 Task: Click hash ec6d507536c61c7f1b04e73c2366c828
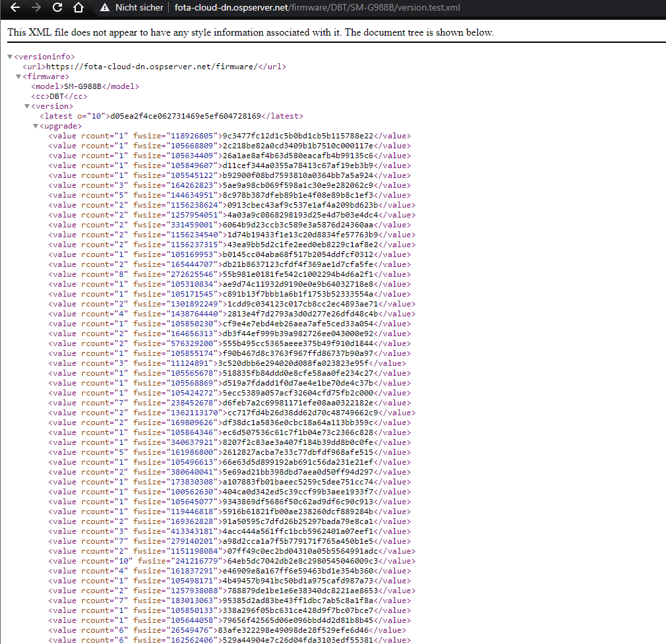point(298,432)
